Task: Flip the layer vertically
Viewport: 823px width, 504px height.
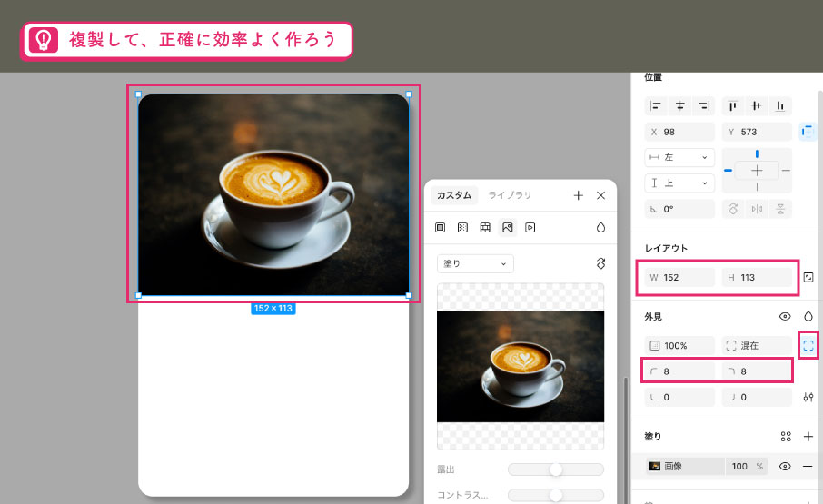Action: pyautogui.click(x=780, y=209)
